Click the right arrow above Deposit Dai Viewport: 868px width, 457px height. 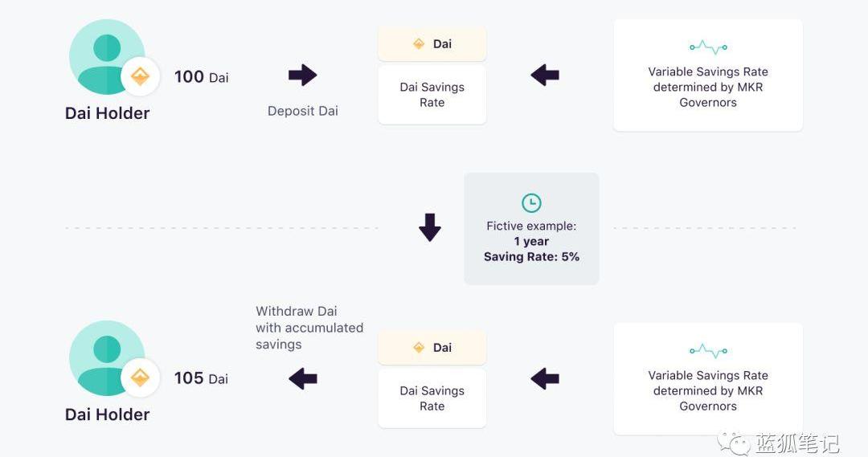[x=302, y=75]
